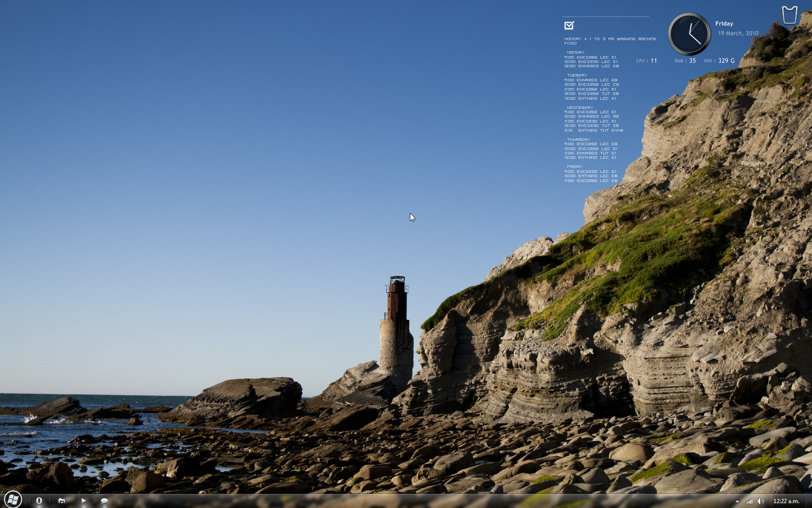The image size is (812, 508).
Task: Open the chat speech bubble app
Action: pyautogui.click(x=104, y=501)
